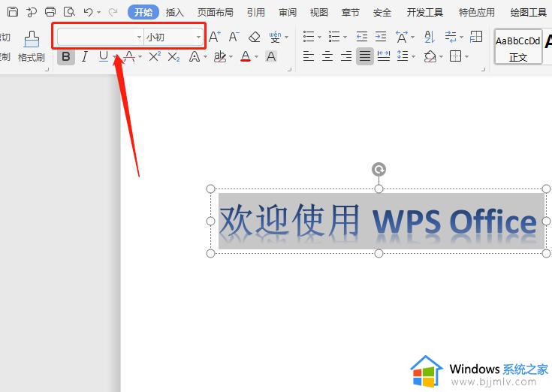Open the font size 小初 dropdown

(x=198, y=37)
